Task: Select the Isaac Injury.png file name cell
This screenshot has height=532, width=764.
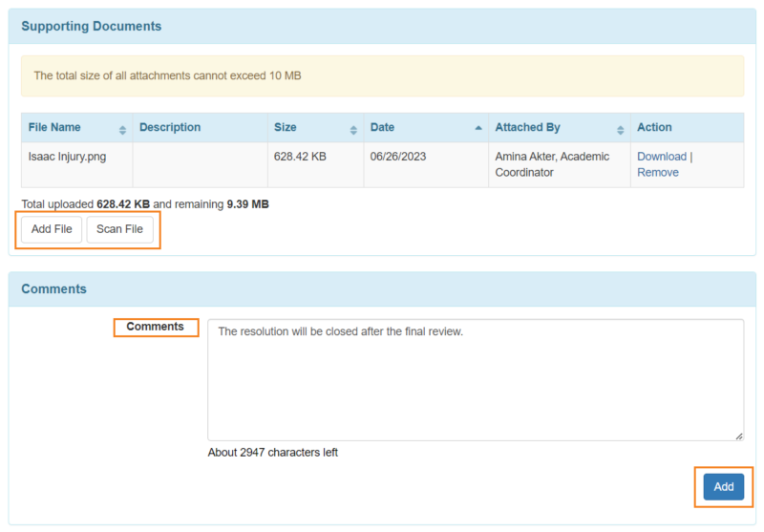Action: tap(67, 157)
